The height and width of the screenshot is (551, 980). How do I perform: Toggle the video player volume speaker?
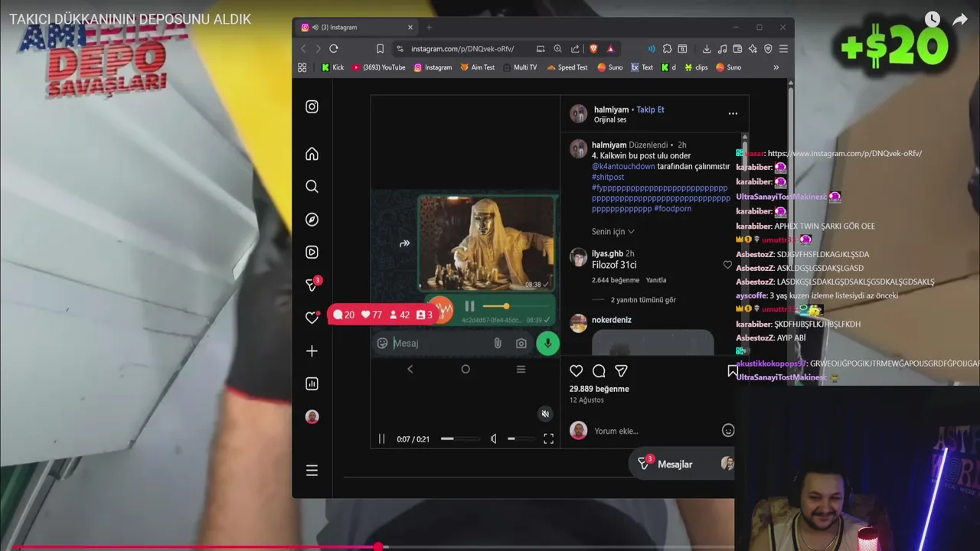point(493,439)
